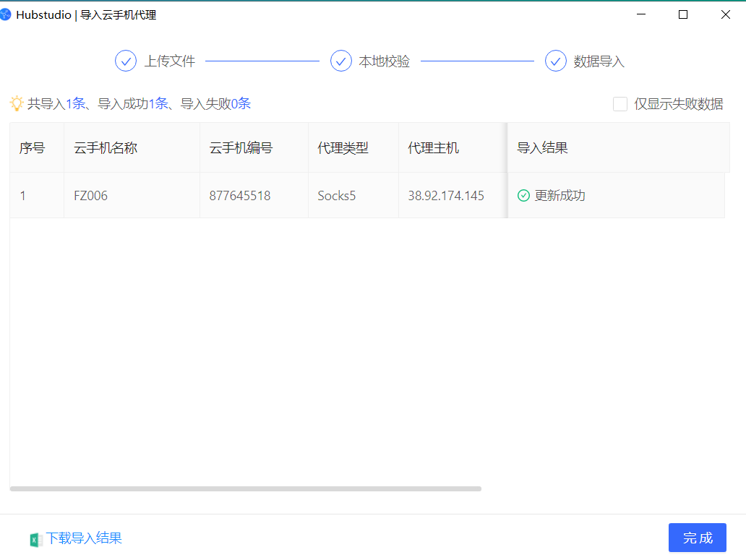Select the 数据导入 step label

coord(599,61)
